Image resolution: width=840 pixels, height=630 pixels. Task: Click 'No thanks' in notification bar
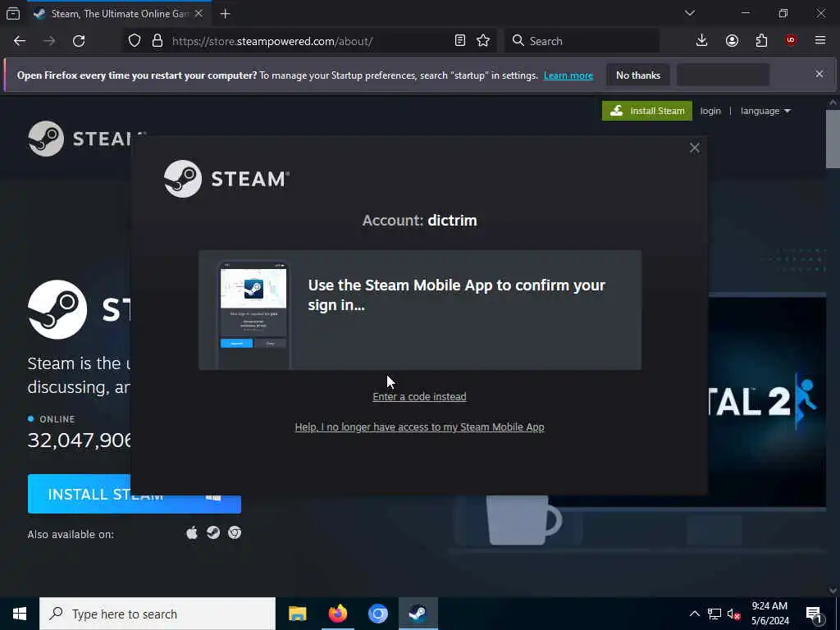click(x=638, y=75)
